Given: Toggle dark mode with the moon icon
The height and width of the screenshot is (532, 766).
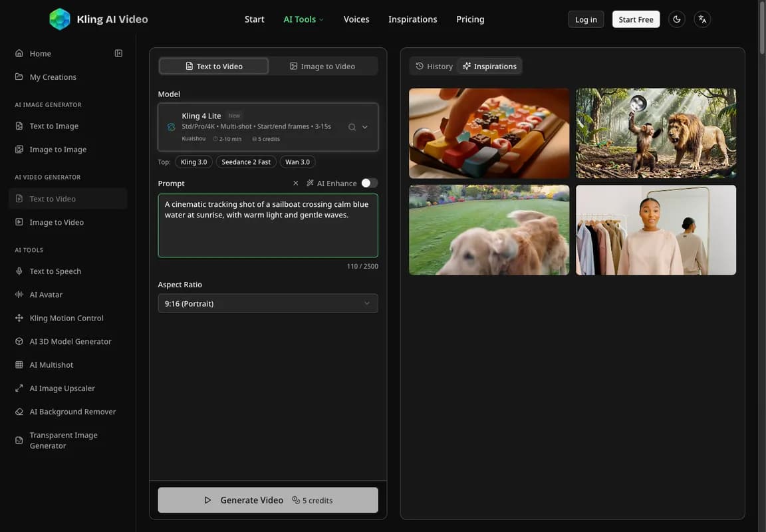Looking at the screenshot, I should [x=677, y=19].
